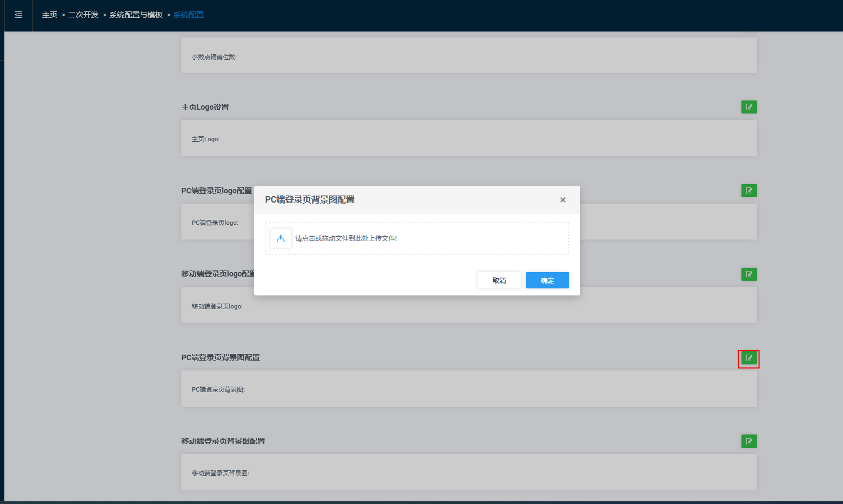Collapse the sidebar with the hamburger icon

[x=18, y=15]
